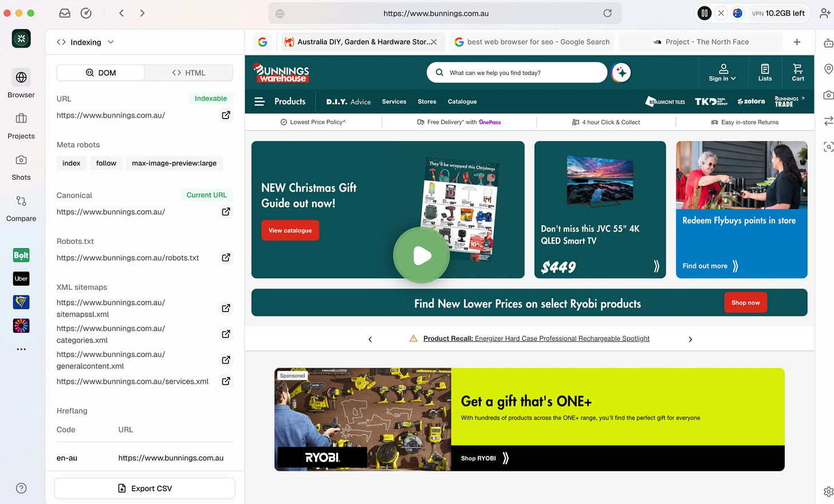The image size is (834, 504).
Task: Switch to the DOM view tab
Action: coord(101,73)
